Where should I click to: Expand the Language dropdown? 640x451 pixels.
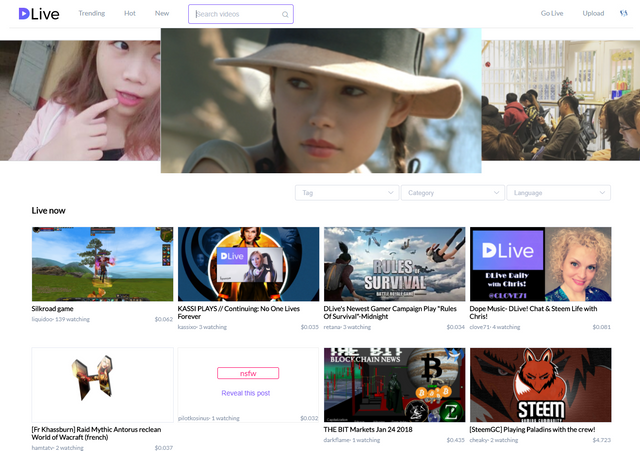click(558, 193)
